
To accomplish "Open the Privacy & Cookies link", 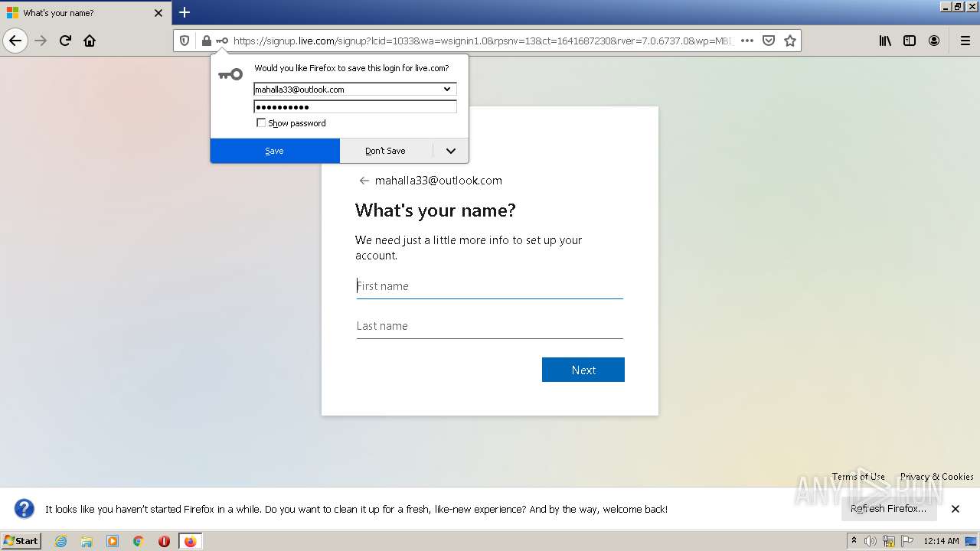I will click(x=937, y=476).
